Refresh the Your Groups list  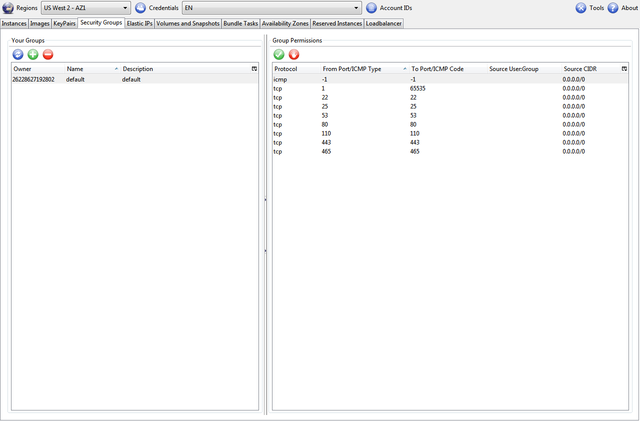coord(18,54)
